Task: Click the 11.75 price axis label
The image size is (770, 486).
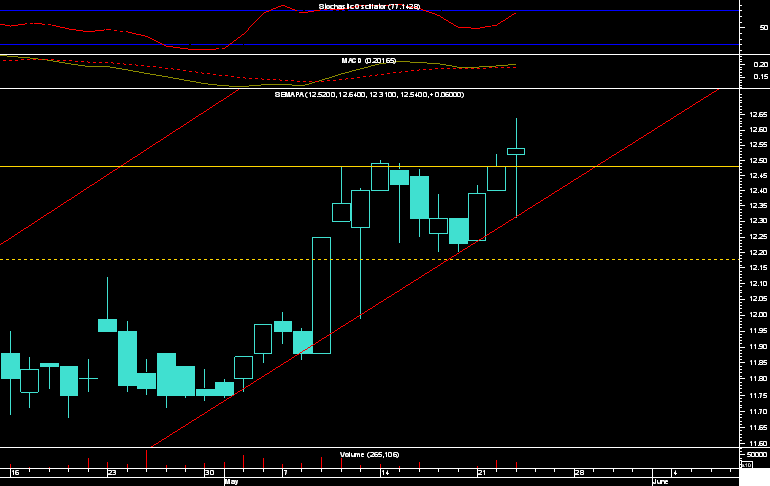Action: tap(758, 395)
